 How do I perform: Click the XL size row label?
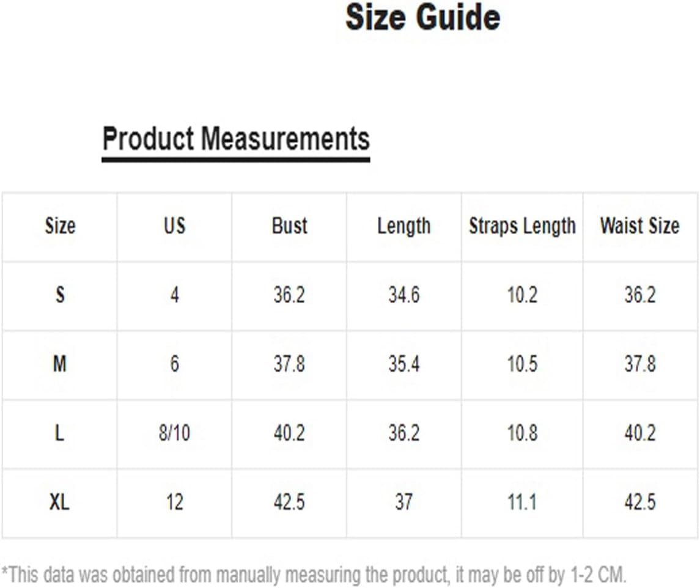coord(59,502)
